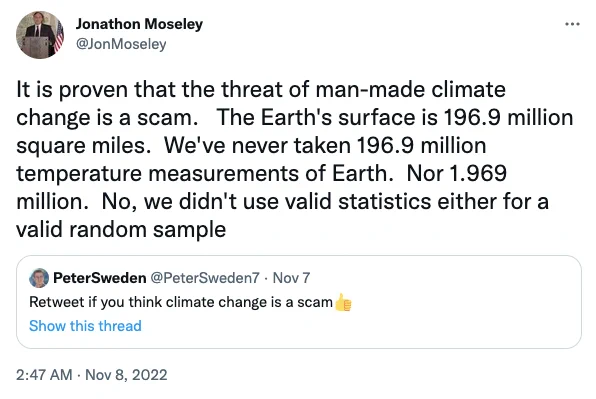Click the Nov 8, 2022 date
Viewport: 596px width, 399px height.
click(126, 375)
